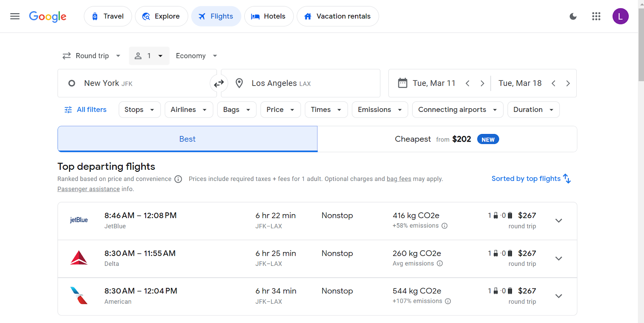This screenshot has height=323, width=644.
Task: Click info icon beside +58% emissions
Action: (x=444, y=226)
